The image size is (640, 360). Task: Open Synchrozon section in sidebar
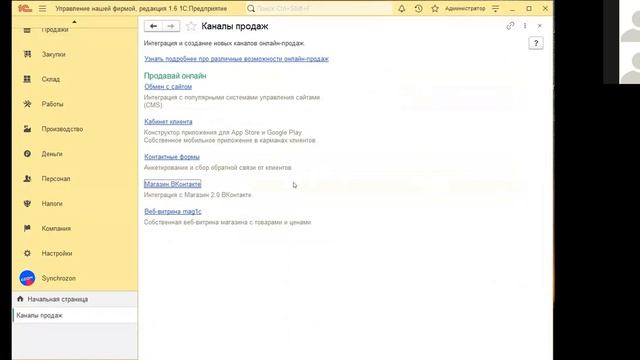pyautogui.click(x=59, y=278)
